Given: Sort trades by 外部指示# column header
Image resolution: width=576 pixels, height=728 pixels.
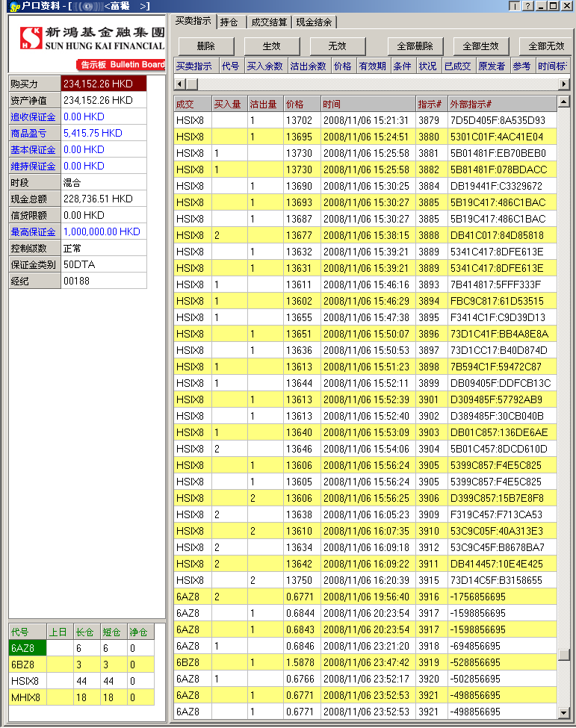Looking at the screenshot, I should (x=502, y=104).
